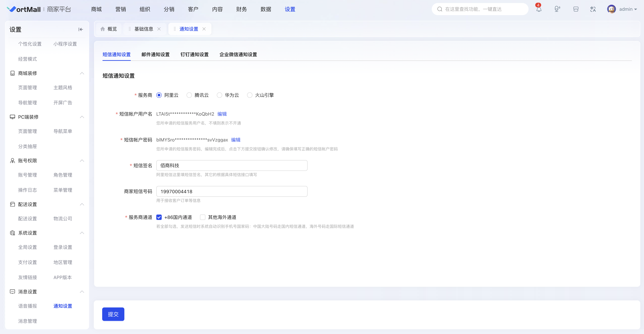This screenshot has width=644, height=334.
Task: Open 登录设置 in sidebar
Action: click(x=63, y=247)
